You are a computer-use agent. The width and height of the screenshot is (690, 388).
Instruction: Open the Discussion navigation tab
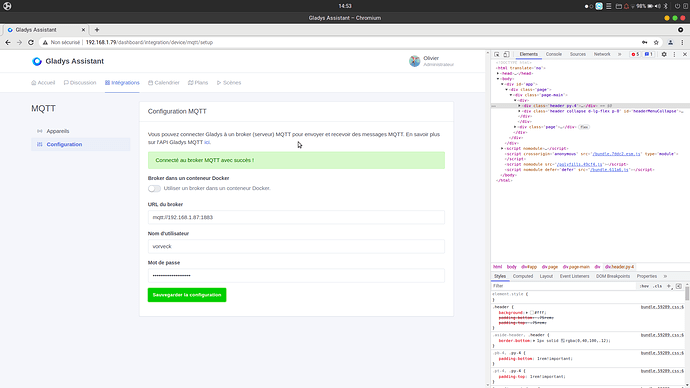pos(80,83)
